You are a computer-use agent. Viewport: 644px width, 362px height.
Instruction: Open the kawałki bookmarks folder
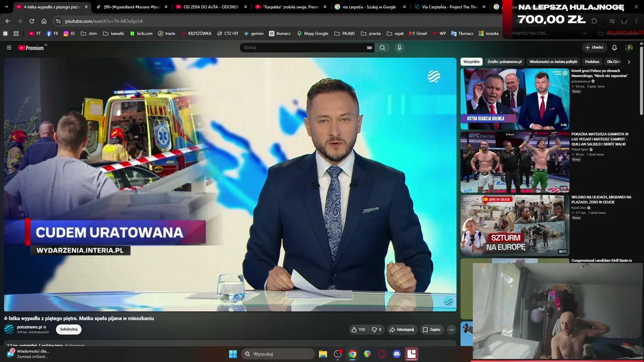(113, 34)
